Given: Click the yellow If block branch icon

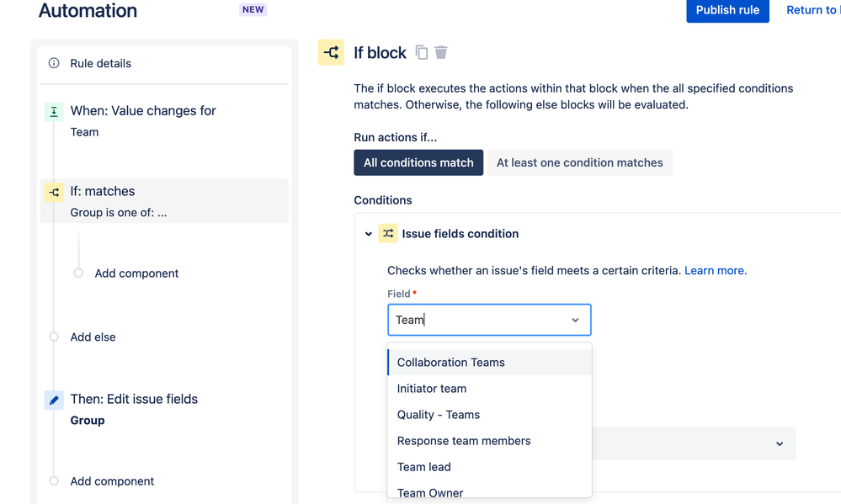Looking at the screenshot, I should coord(331,52).
